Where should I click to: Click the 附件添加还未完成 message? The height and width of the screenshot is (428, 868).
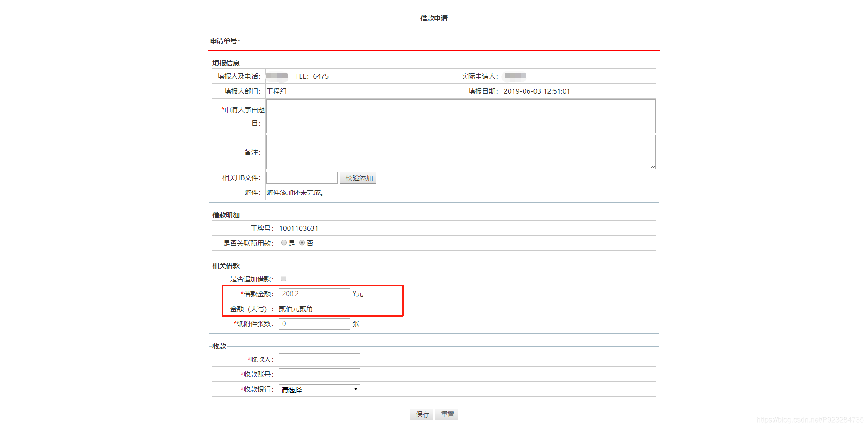click(295, 193)
